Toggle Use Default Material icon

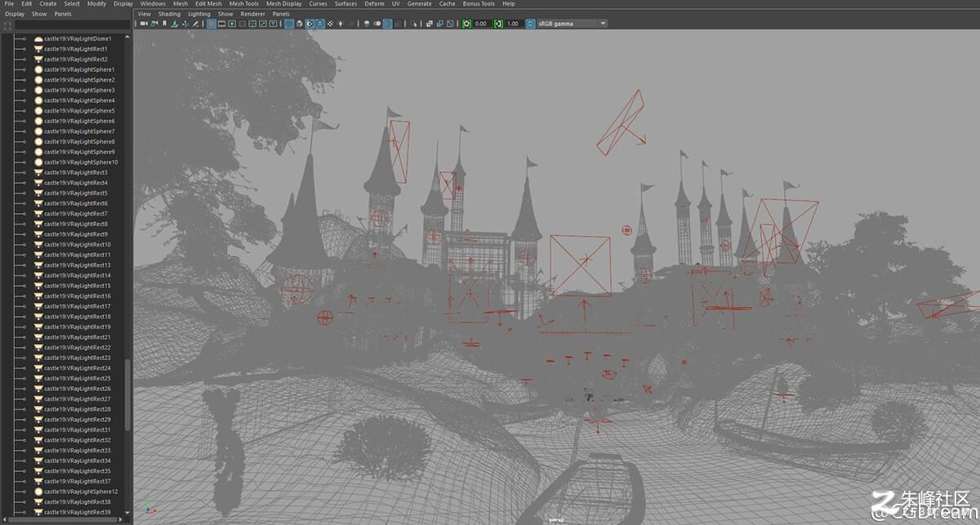[309, 24]
